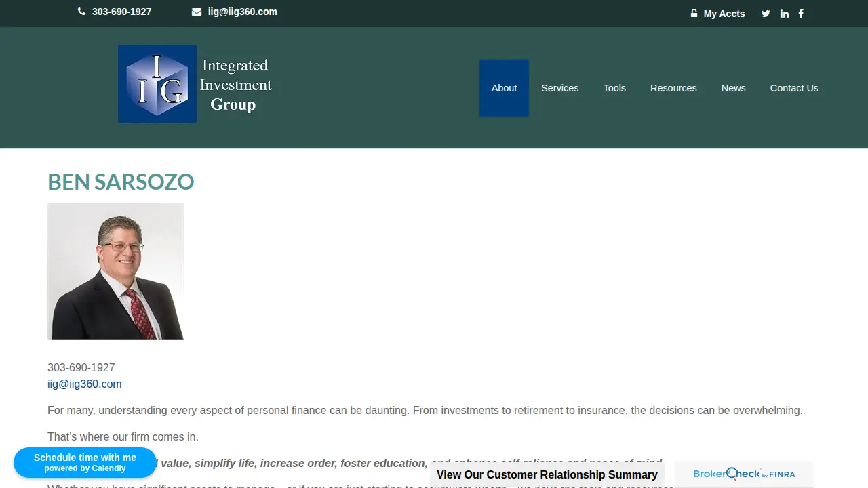Viewport: 868px width, 488px height.
Task: Click the BEN SARSOZO heading
Action: [121, 182]
